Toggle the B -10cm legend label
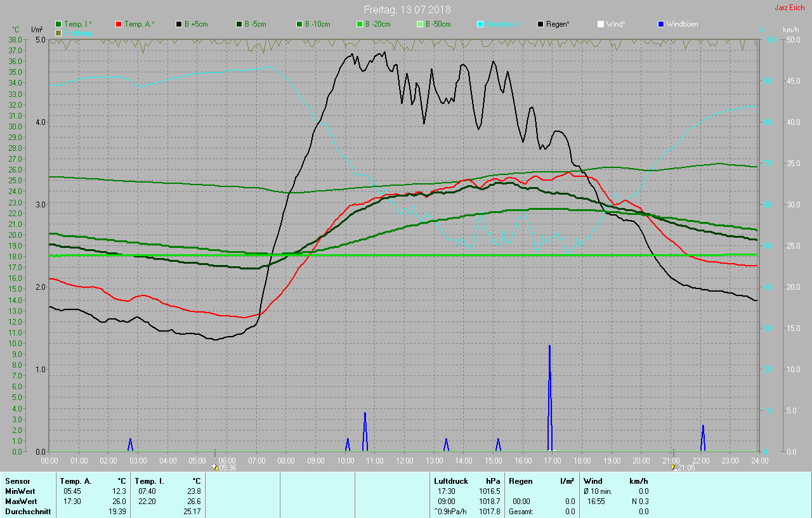Viewport: 812px width, 518px height. (x=317, y=24)
